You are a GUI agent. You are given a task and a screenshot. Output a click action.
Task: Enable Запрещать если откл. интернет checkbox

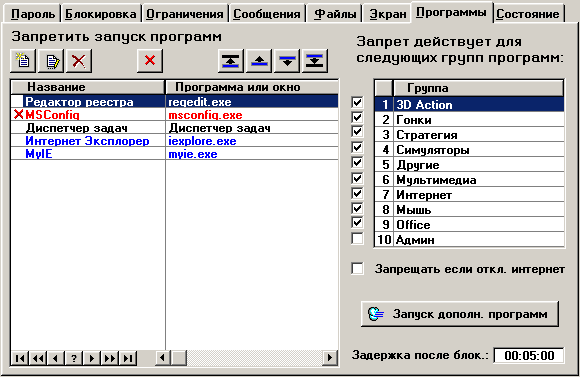pyautogui.click(x=357, y=269)
